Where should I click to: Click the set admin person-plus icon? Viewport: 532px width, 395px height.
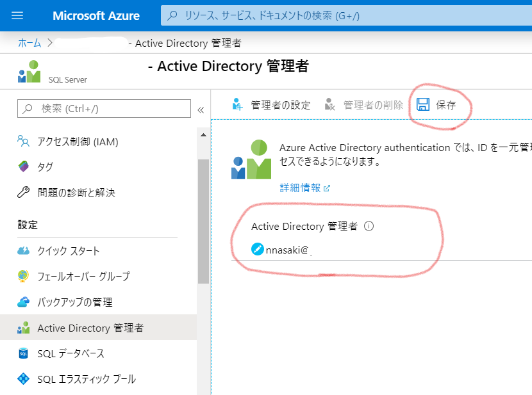(238, 104)
